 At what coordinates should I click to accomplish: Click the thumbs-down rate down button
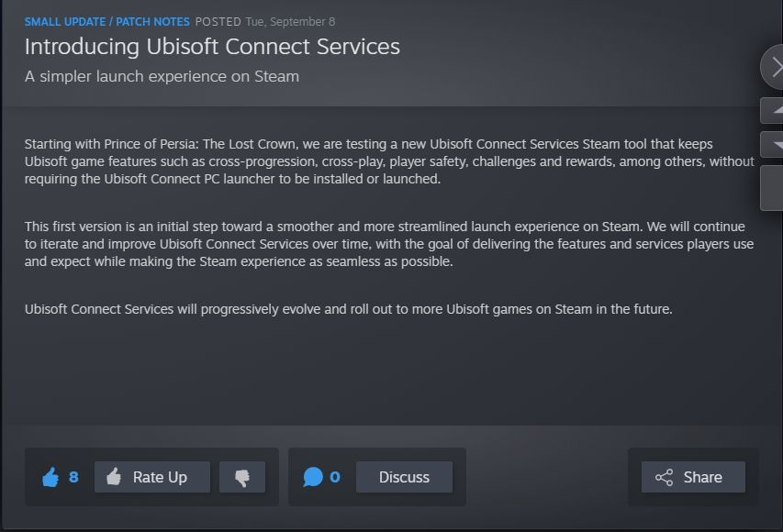(242, 477)
